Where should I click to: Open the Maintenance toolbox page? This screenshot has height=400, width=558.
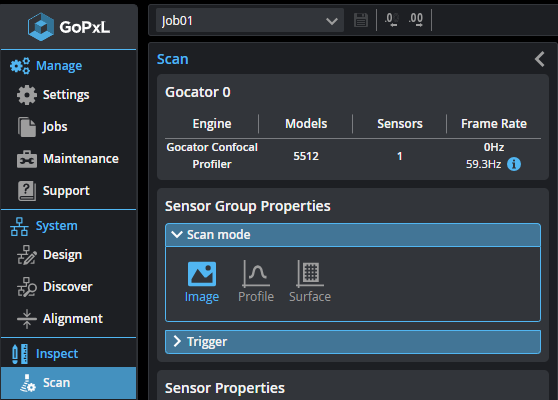point(68,159)
